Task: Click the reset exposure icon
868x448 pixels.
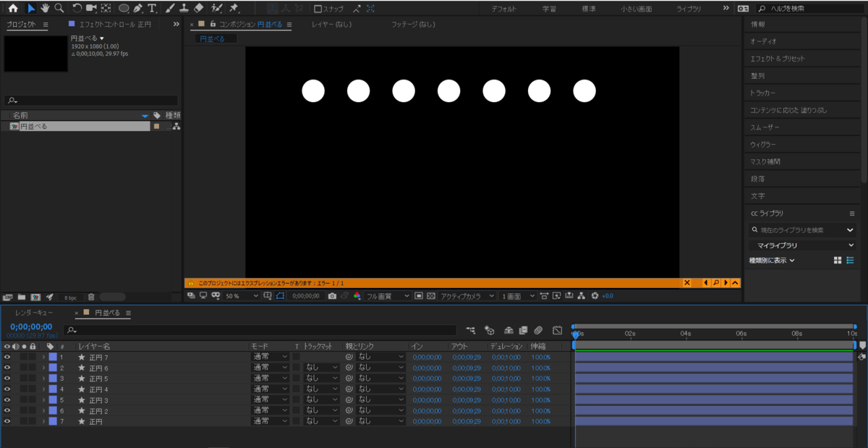Action: 595,296
